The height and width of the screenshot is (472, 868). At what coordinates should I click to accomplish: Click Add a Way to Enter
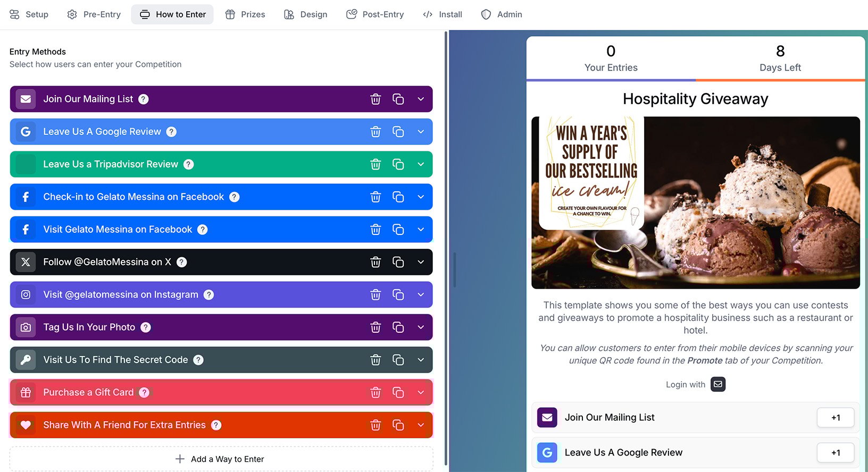coord(221,459)
